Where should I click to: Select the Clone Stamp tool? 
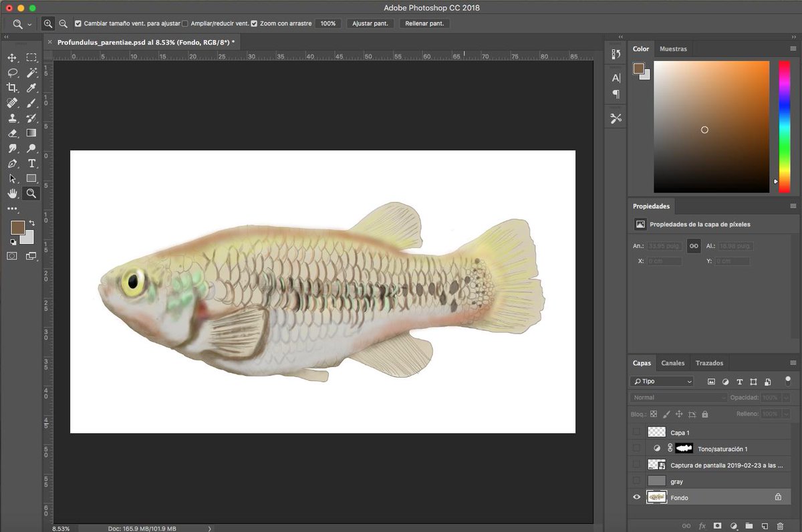(x=12, y=118)
